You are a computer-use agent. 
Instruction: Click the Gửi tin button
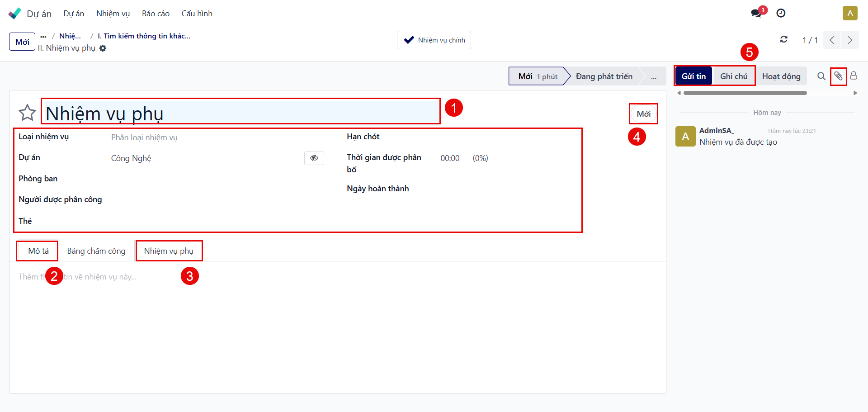[x=693, y=76]
